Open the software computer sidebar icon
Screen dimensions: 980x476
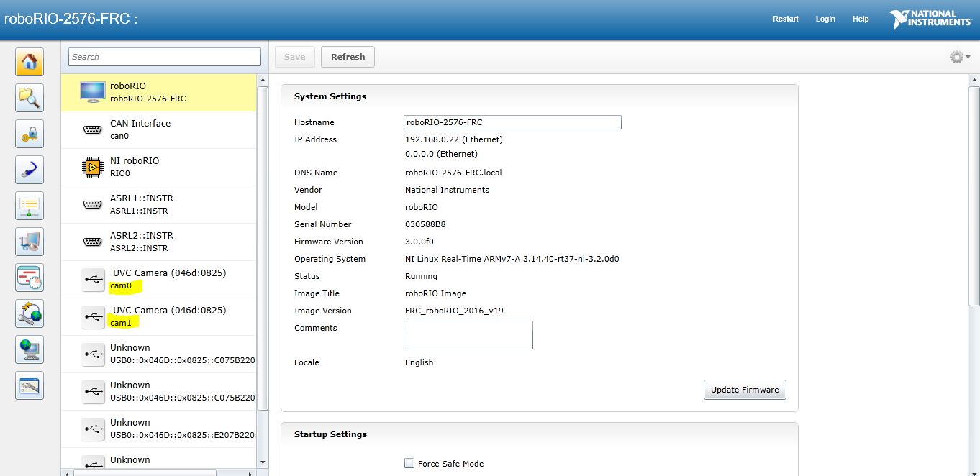[x=30, y=242]
